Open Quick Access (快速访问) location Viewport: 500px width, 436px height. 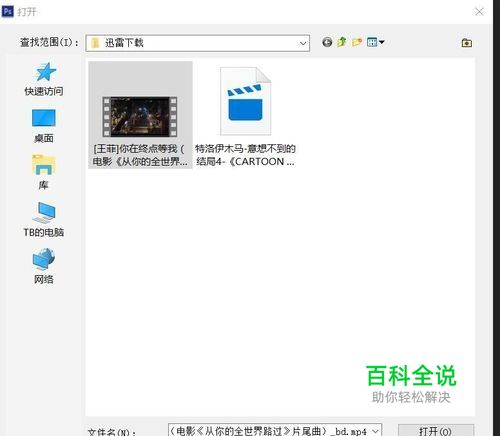click(x=44, y=79)
